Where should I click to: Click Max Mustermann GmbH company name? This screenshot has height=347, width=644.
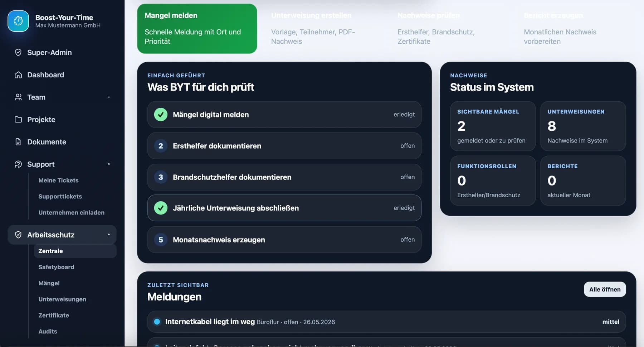pos(68,25)
